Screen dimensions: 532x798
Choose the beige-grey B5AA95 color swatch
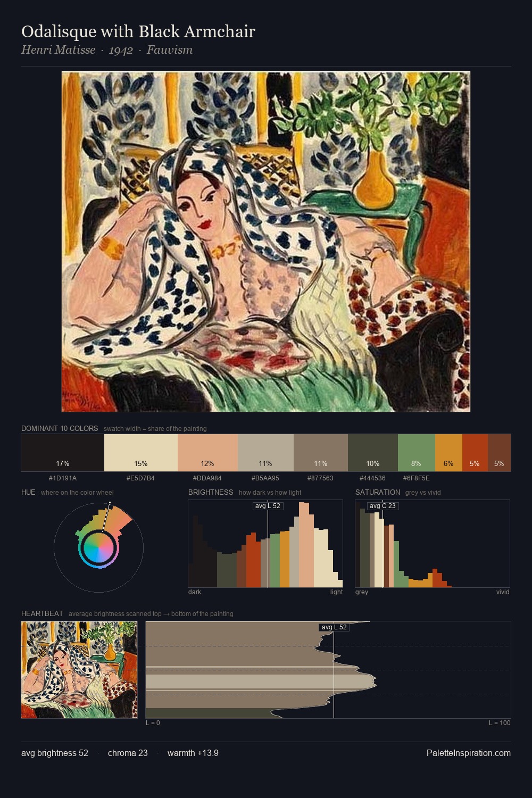tap(265, 453)
